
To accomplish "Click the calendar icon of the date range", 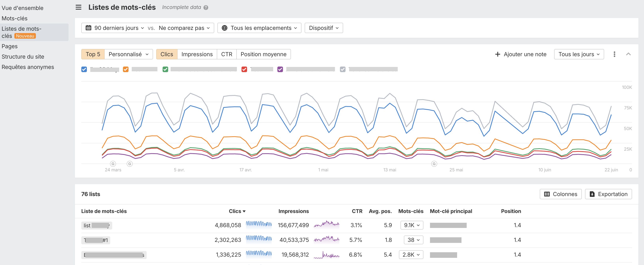I will (x=88, y=28).
